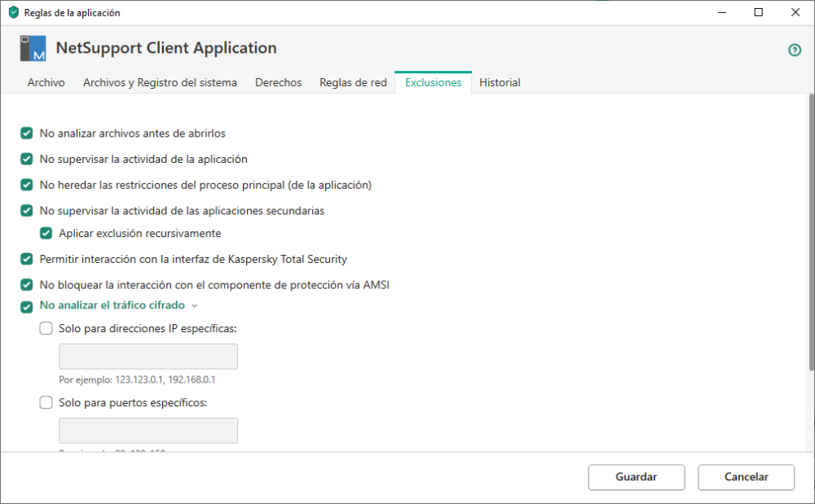This screenshot has width=815, height=504.
Task: Select the Exclusiones tab
Action: pyautogui.click(x=433, y=82)
